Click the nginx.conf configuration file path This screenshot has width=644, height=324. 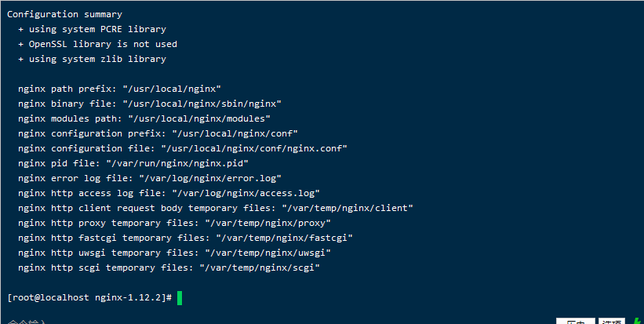(254, 149)
